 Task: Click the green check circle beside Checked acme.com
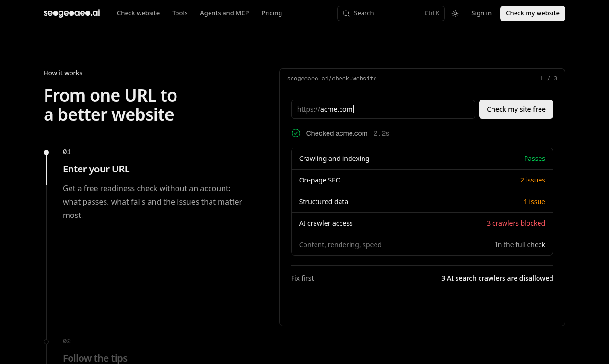point(296,133)
